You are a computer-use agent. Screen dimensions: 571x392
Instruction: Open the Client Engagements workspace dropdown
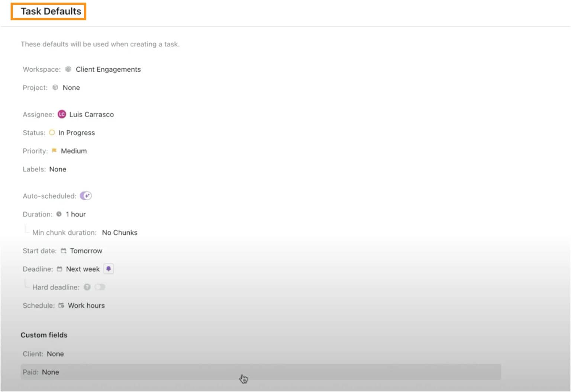[108, 69]
